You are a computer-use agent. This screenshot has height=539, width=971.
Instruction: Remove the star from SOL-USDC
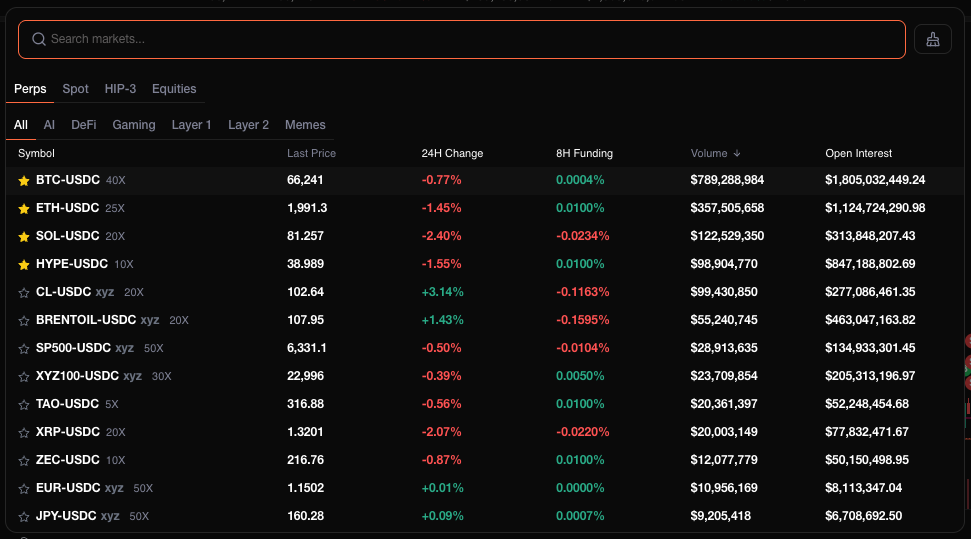[x=24, y=236]
